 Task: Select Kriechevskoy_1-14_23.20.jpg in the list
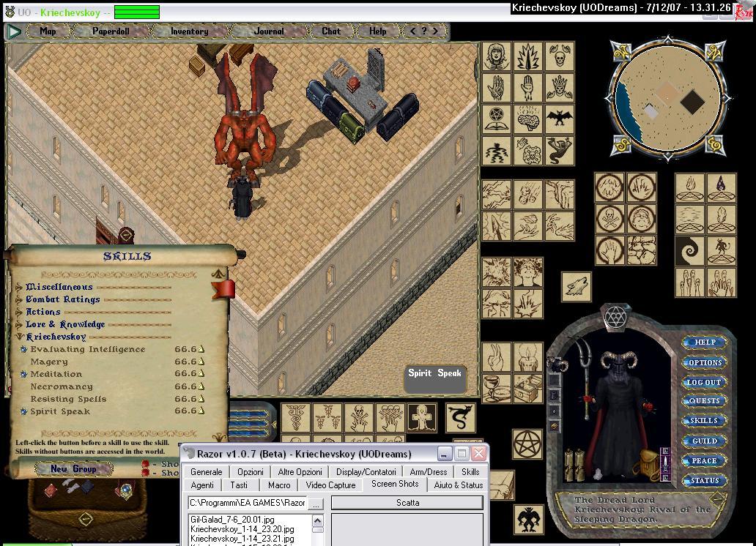coord(242,529)
